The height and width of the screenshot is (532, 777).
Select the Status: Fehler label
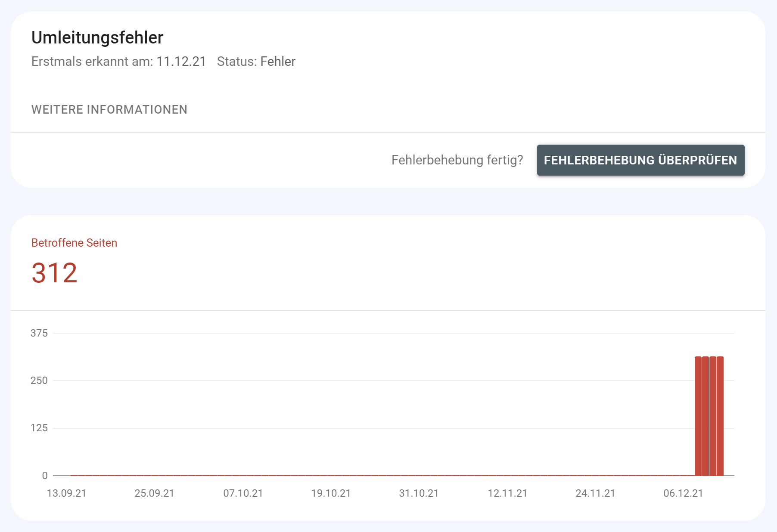[x=256, y=61]
